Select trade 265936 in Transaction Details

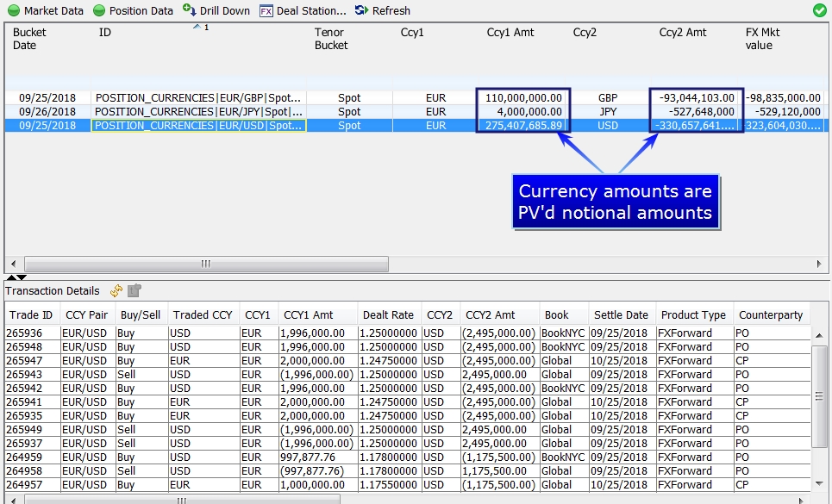point(408,333)
